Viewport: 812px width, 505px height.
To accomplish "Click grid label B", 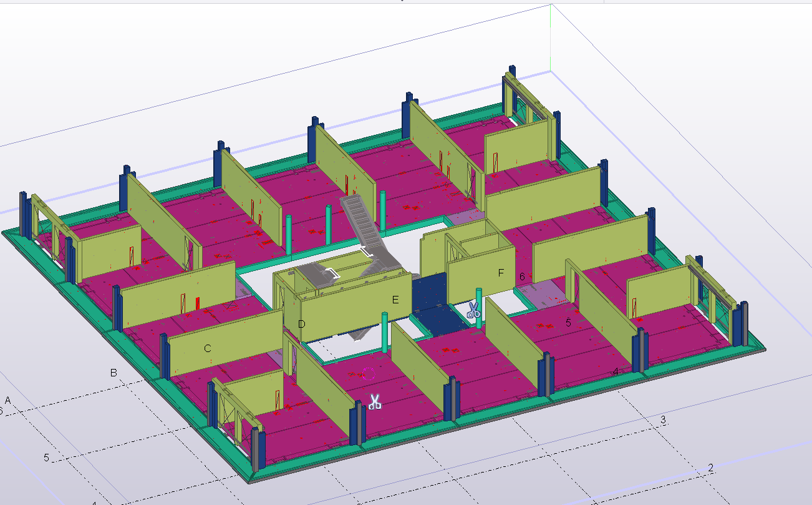I will pyautogui.click(x=114, y=373).
